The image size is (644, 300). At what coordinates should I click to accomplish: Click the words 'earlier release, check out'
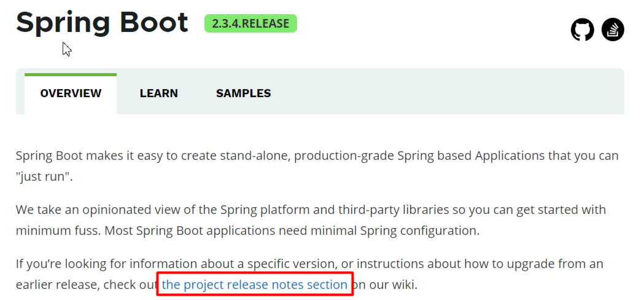[x=86, y=285]
